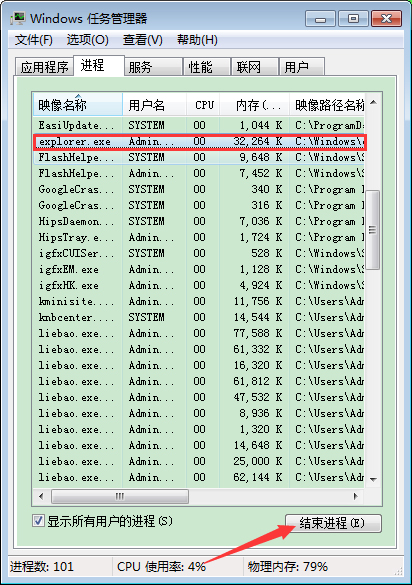Maximize the Task Manager window

pos(353,19)
